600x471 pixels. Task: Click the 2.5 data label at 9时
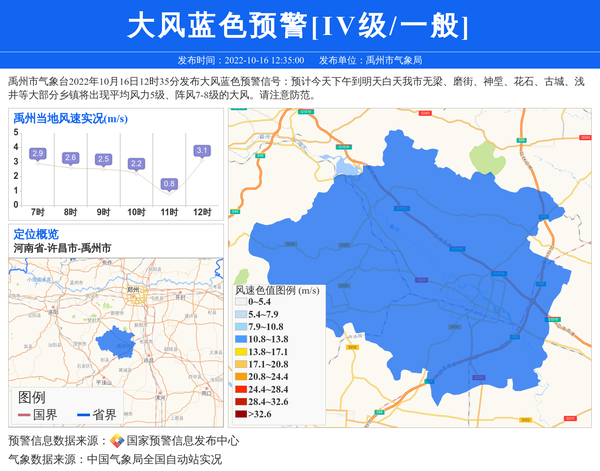(x=103, y=159)
